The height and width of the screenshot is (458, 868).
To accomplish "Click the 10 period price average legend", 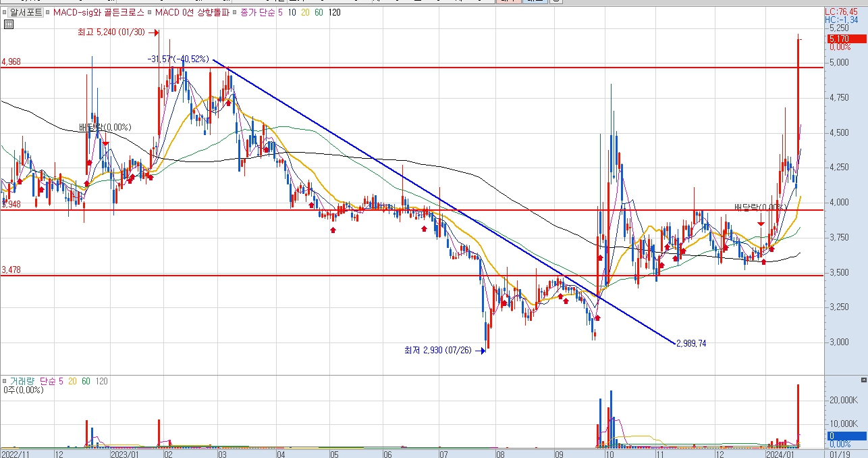I will click(x=293, y=12).
